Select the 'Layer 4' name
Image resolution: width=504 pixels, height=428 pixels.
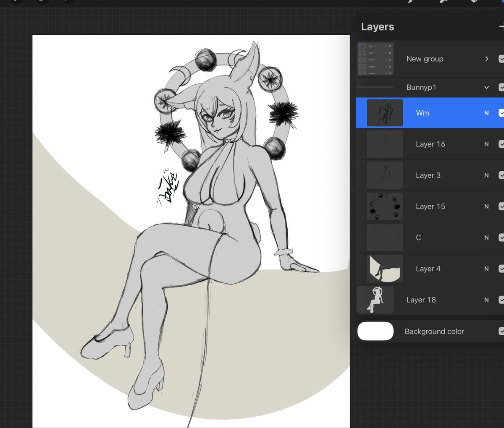coord(428,269)
